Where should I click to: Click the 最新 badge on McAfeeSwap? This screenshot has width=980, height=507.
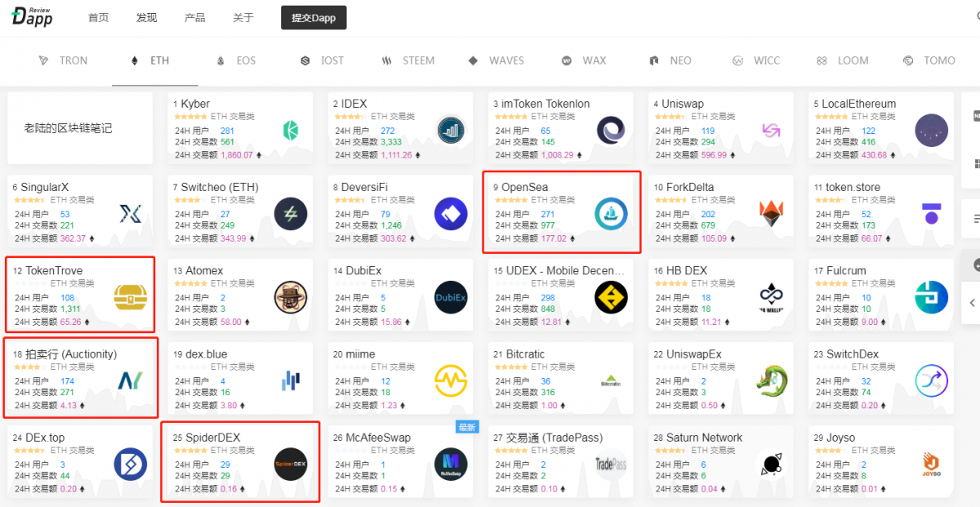pyautogui.click(x=466, y=427)
